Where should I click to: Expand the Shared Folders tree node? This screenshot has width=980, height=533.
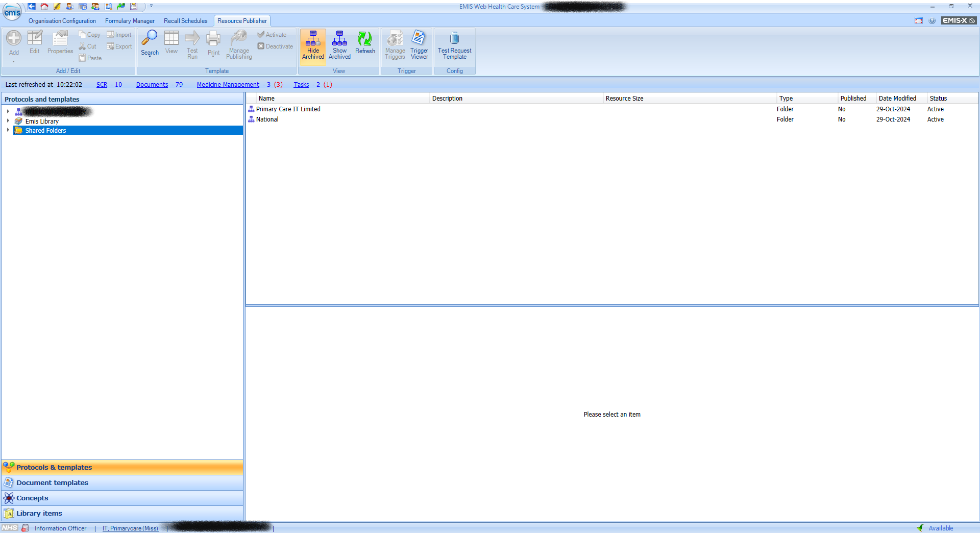(x=8, y=130)
